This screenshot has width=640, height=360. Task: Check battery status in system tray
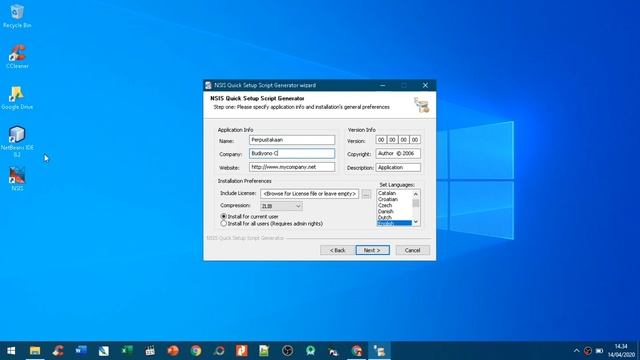600,351
